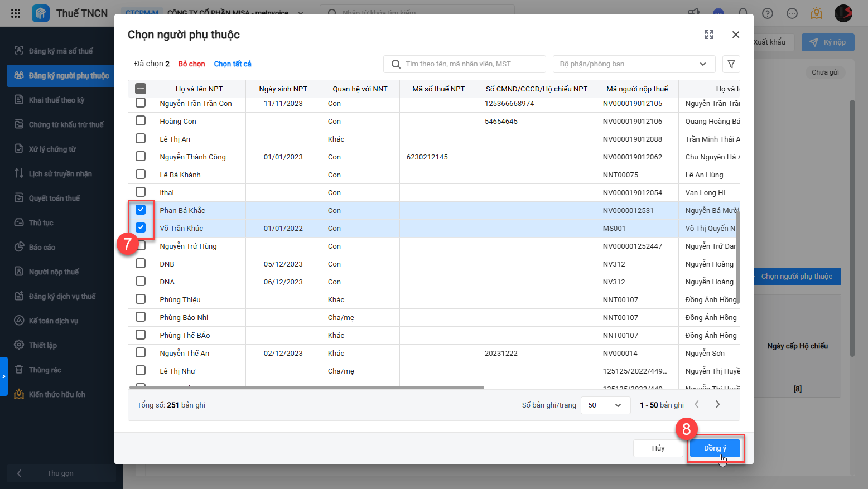Click the Thiết lập gear icon
Screen dimensions: 868x489
(x=19, y=345)
